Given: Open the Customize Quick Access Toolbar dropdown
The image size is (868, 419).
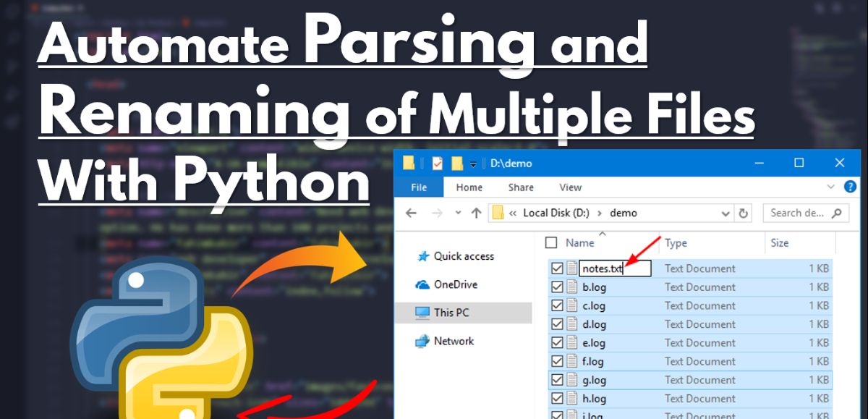Looking at the screenshot, I should click(473, 164).
